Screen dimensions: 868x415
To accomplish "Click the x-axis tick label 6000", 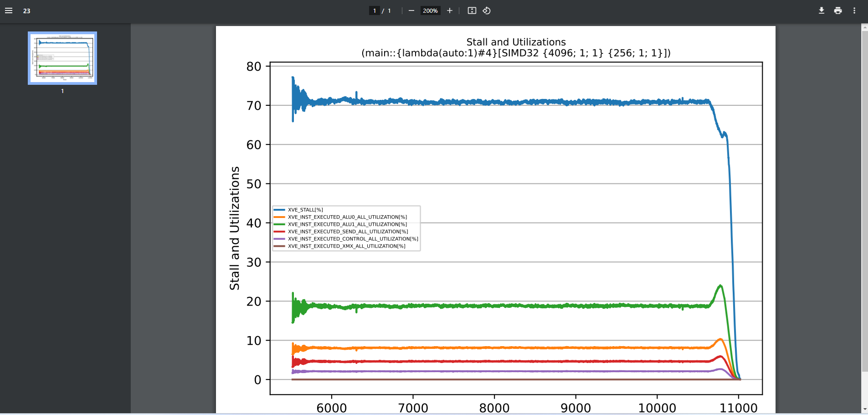I will (x=332, y=408).
